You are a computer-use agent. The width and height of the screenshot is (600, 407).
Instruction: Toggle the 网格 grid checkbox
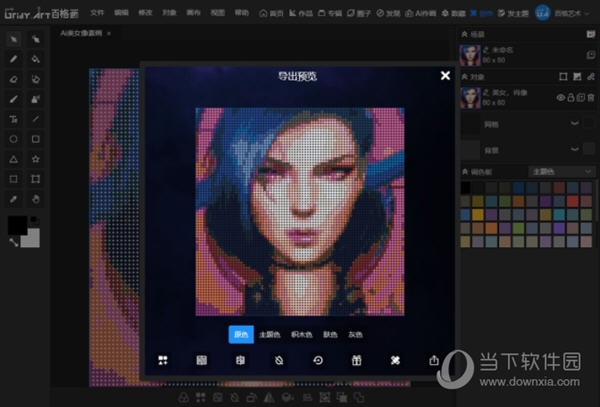click(589, 123)
